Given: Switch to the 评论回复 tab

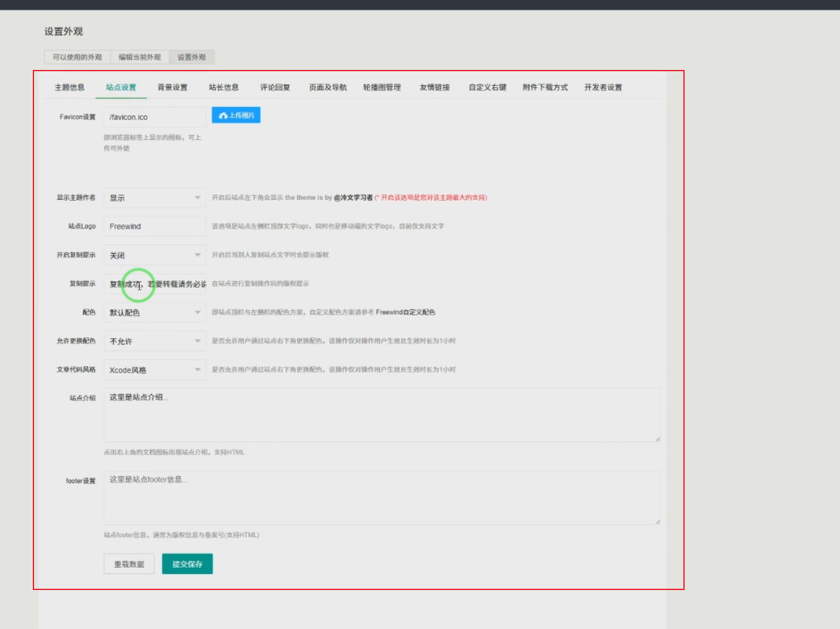Looking at the screenshot, I should (275, 87).
